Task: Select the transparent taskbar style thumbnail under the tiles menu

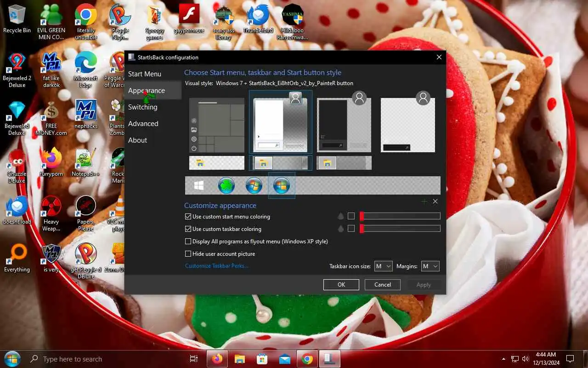Action: click(217, 163)
